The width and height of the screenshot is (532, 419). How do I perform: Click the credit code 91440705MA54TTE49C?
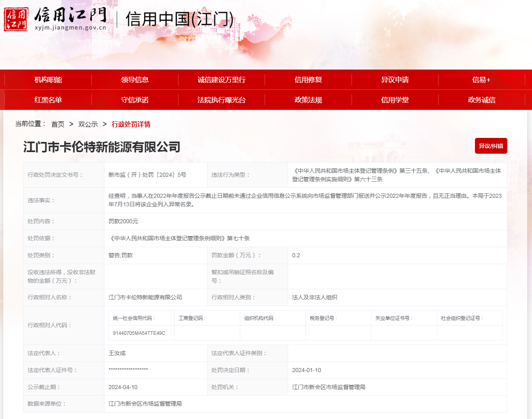tap(139, 333)
